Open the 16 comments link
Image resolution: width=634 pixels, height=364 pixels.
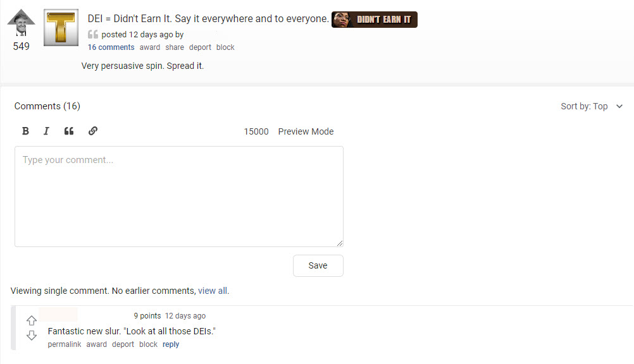click(x=111, y=47)
